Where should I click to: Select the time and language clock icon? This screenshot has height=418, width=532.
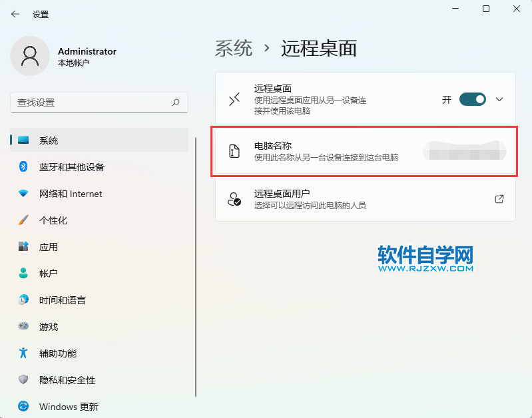[23, 300]
